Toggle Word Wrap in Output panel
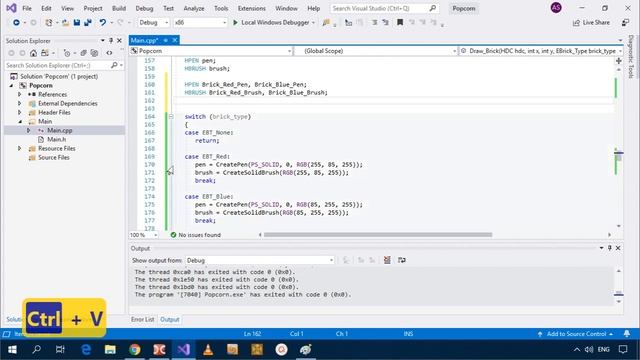The width and height of the screenshot is (640, 360). 402,260
